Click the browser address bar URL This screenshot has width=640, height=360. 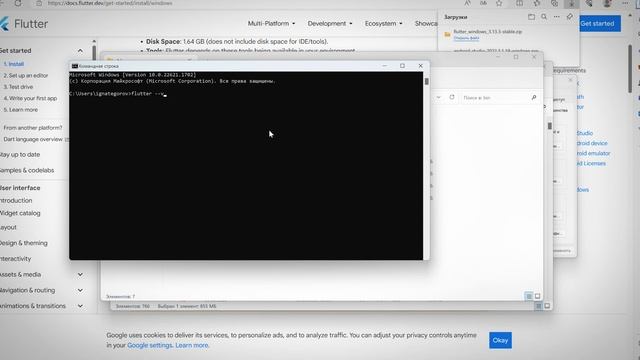click(110, 3)
